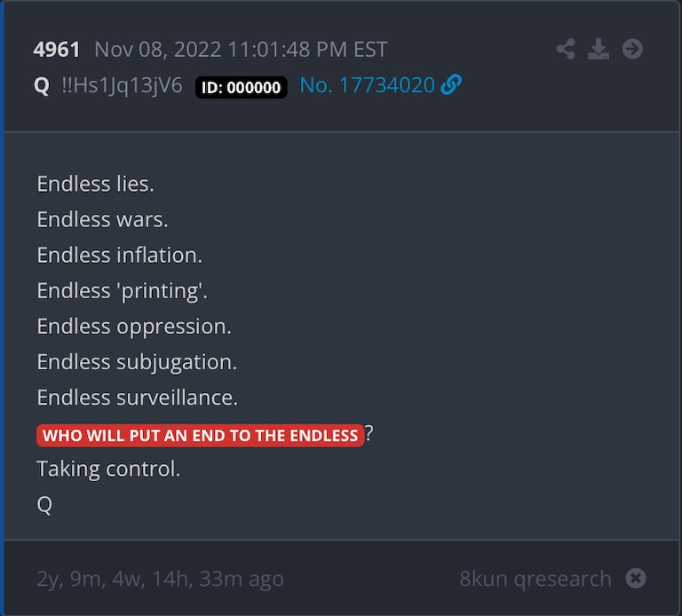Click the post number 4961
Image resolution: width=682 pixels, height=616 pixels.
click(x=57, y=50)
